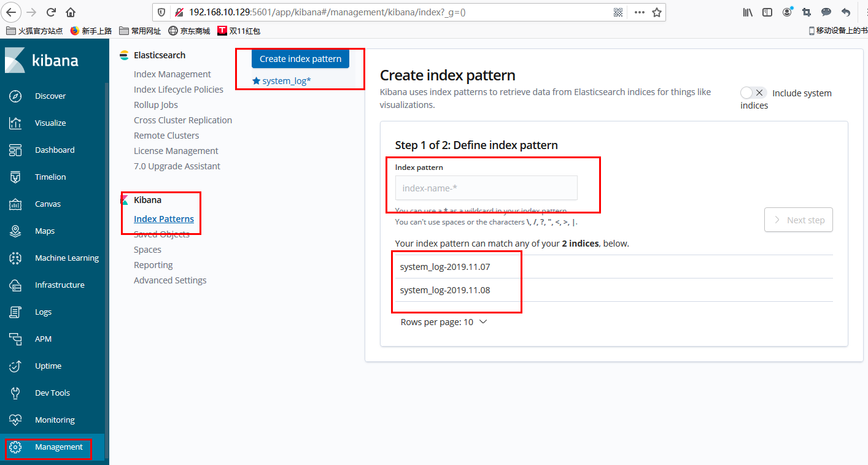Viewport: 868px width, 465px height.
Task: Open Canvas icon in sidebar
Action: point(16,204)
